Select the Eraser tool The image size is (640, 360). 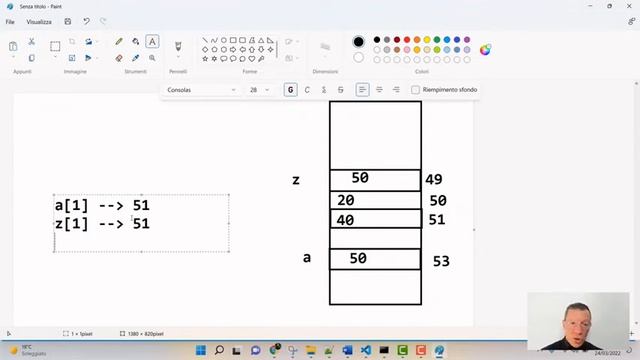tap(119, 58)
